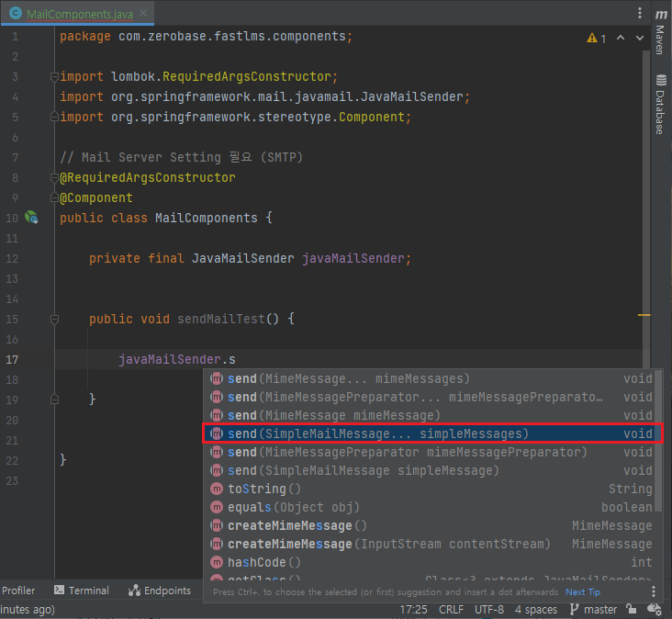Open the Endpoints tool window

(x=160, y=591)
